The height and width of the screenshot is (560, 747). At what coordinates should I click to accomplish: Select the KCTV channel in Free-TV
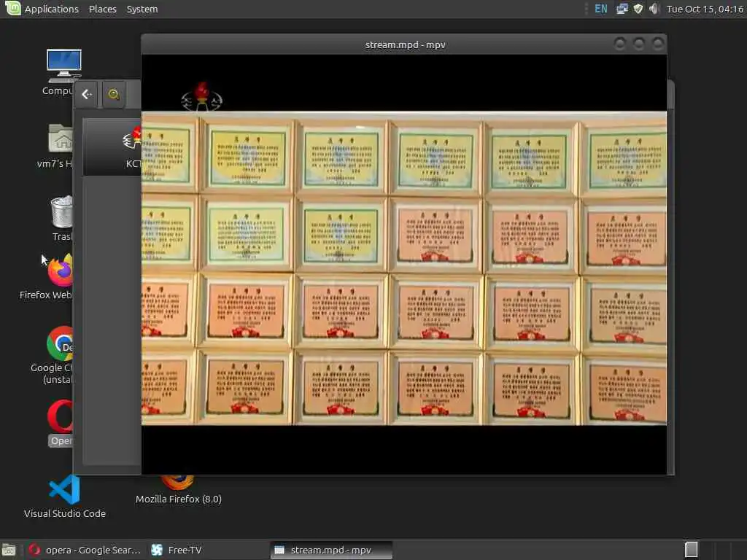(112, 147)
